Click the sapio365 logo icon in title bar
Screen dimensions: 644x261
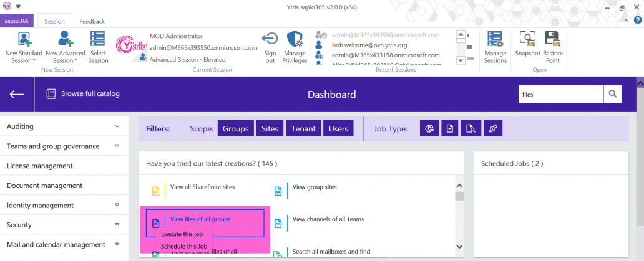pyautogui.click(x=8, y=7)
